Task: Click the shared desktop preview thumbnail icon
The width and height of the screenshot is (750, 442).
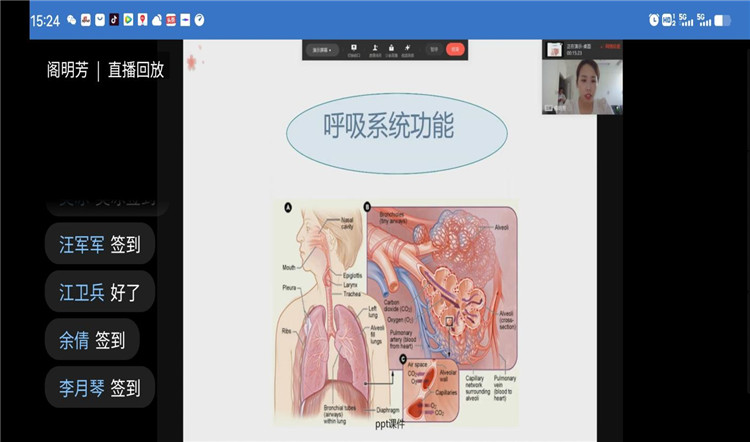Action: (x=554, y=49)
